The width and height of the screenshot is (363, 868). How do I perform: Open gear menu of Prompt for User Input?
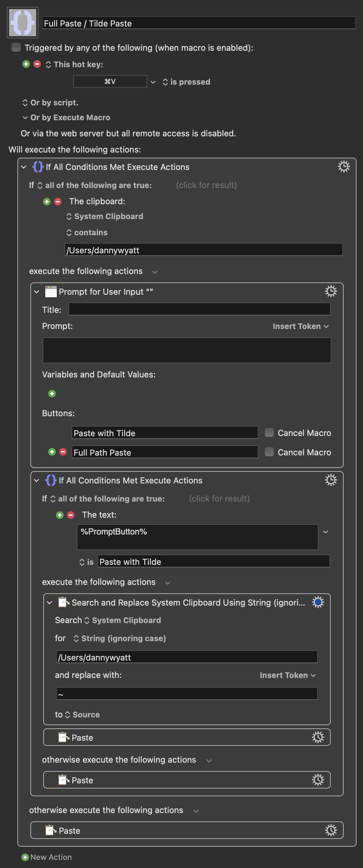tap(331, 291)
